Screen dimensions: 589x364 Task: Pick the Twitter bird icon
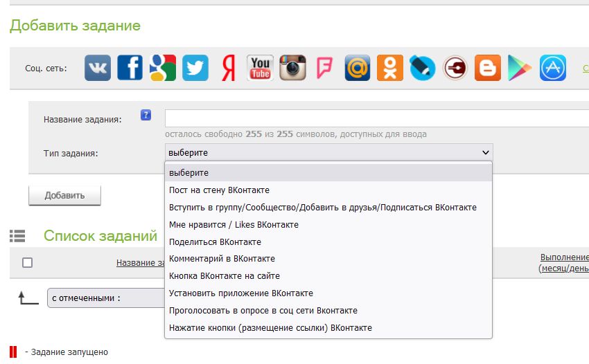(195, 68)
